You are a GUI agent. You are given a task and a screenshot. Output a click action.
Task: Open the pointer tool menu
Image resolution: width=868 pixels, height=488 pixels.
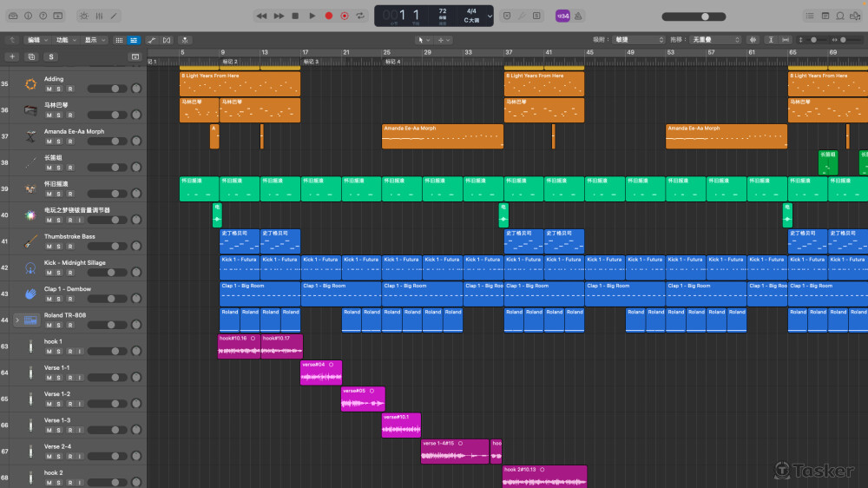point(424,40)
